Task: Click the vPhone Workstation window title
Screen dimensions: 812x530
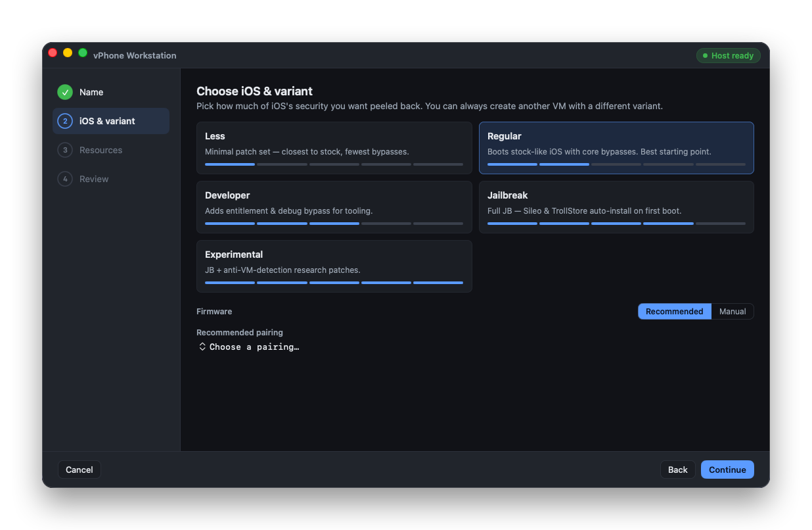Action: (135, 56)
